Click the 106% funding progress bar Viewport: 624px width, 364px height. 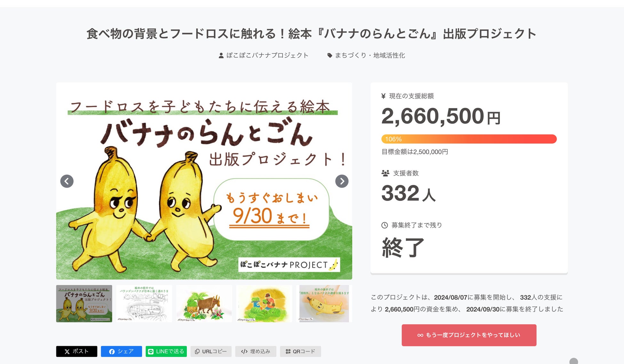(469, 139)
